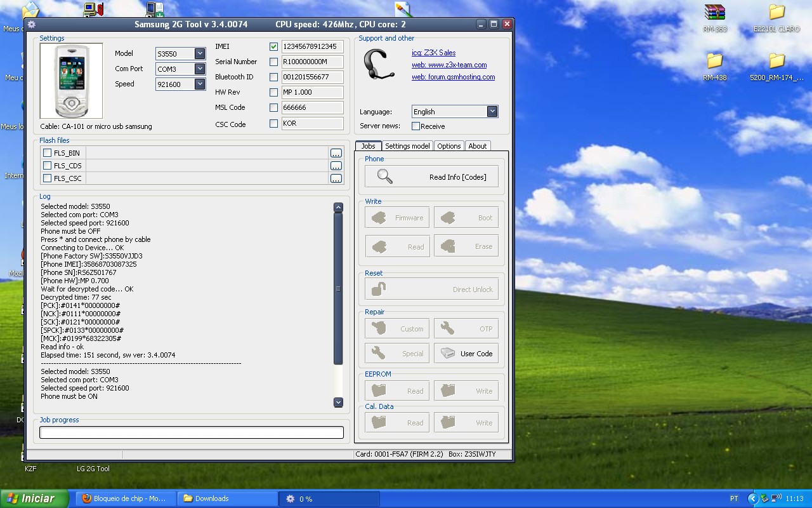Viewport: 812px width, 508px height.
Task: Switch to Bloqueio de chip Firefox taskbar item
Action: (126, 498)
